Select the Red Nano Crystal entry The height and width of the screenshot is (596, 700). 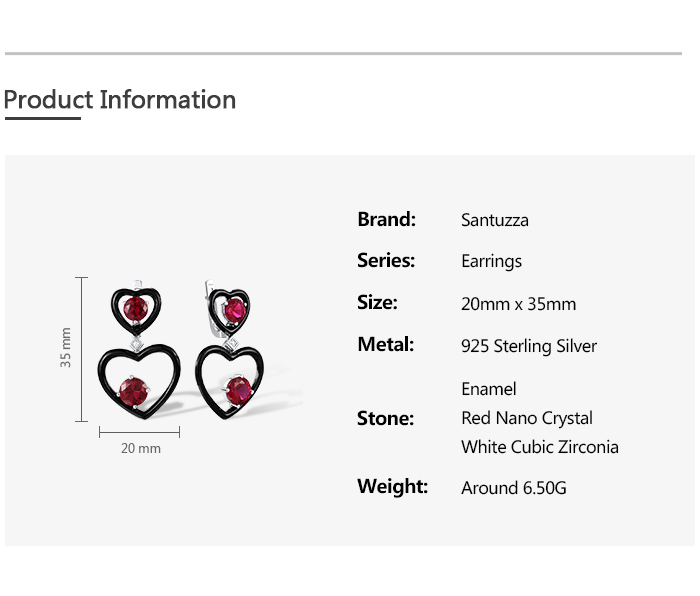[527, 418]
